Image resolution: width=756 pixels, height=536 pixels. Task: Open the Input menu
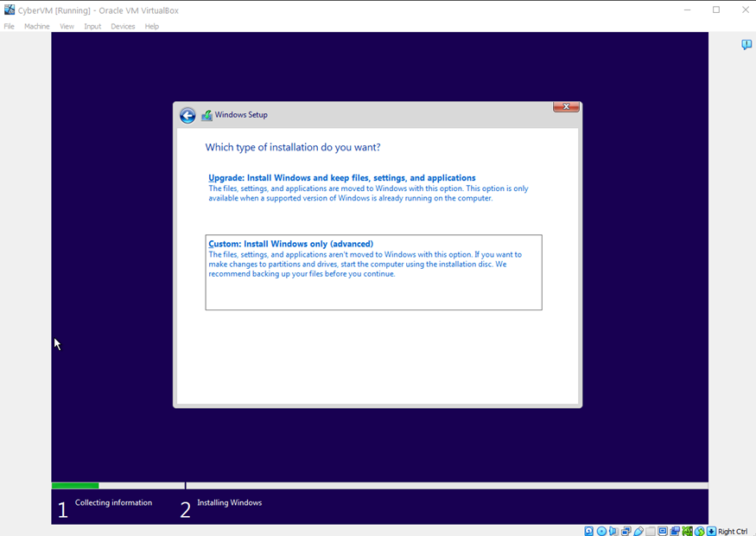(92, 27)
